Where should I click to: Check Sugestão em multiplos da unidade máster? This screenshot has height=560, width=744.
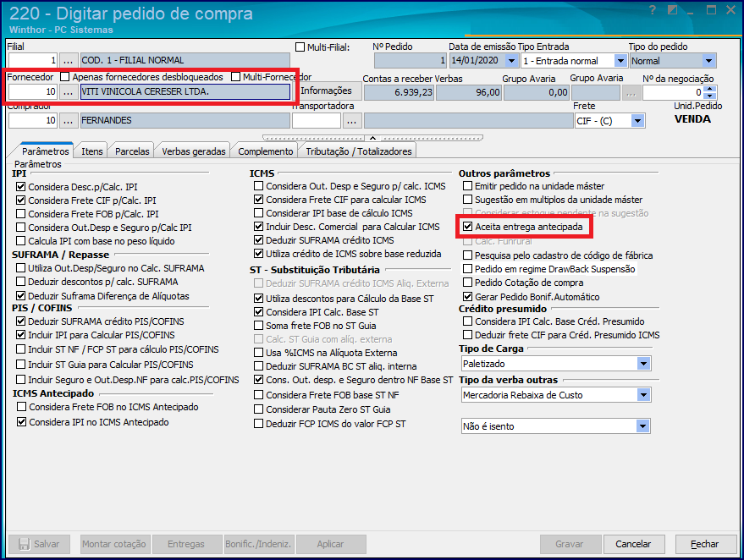tap(468, 200)
